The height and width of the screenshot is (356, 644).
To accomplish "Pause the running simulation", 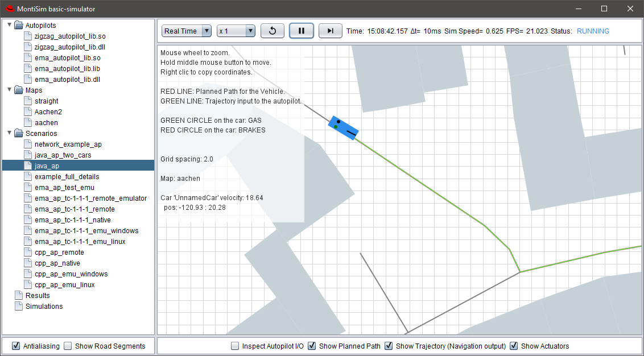I will tap(301, 31).
